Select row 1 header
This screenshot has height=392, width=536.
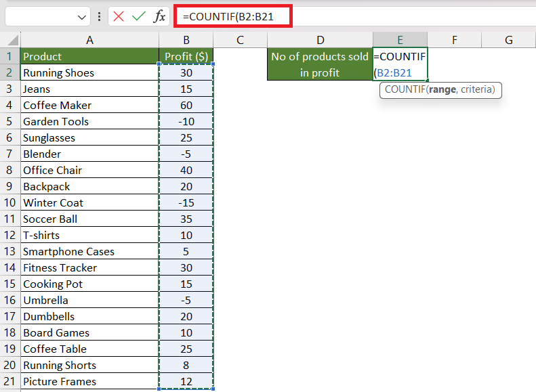click(x=9, y=56)
